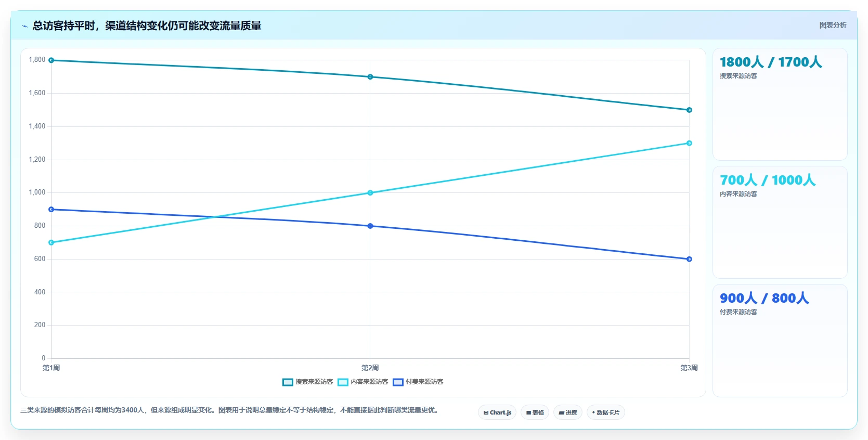
Task: Select the 付费来源访客 point at 第2周 (800)
Action: coord(370,226)
